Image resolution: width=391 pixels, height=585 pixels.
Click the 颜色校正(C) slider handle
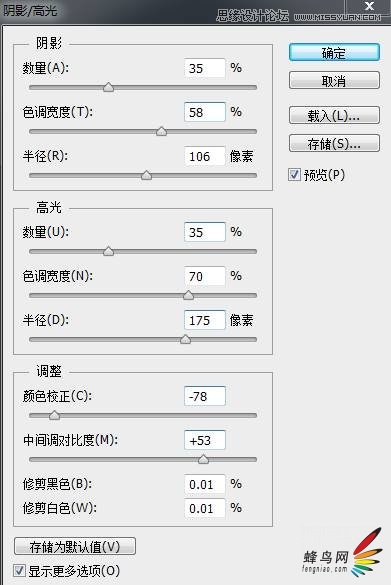(x=54, y=415)
